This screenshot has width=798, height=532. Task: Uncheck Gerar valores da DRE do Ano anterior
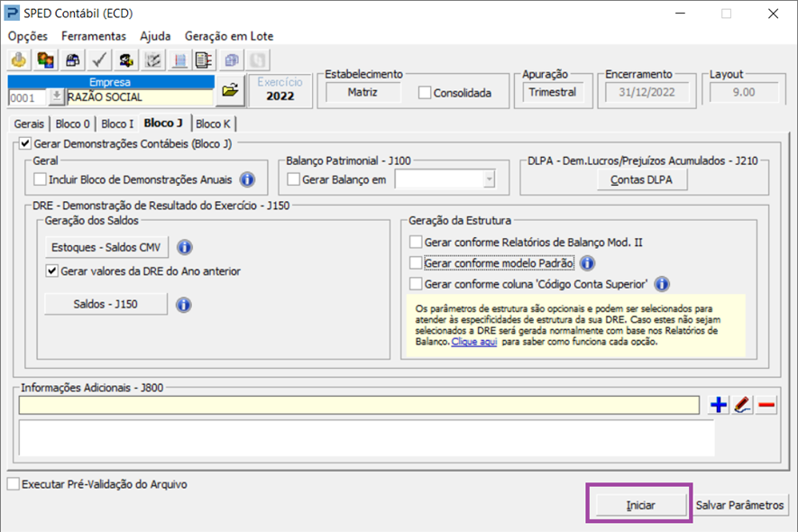click(52, 271)
